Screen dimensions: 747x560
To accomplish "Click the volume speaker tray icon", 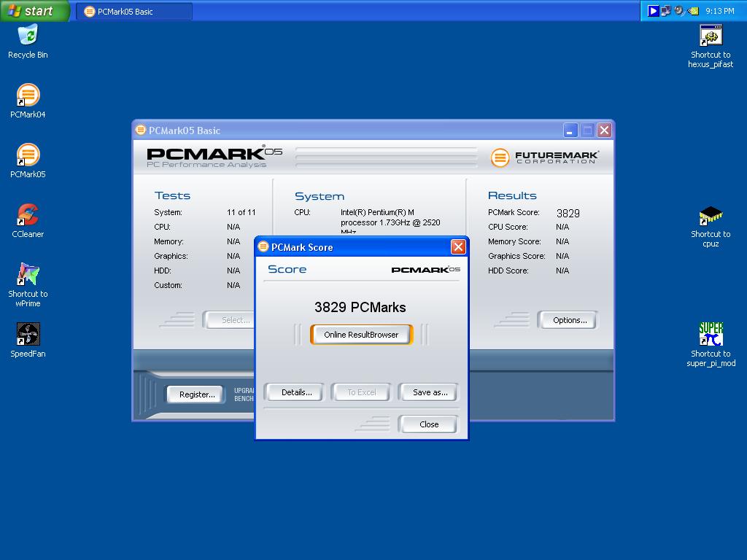I will 679,11.
